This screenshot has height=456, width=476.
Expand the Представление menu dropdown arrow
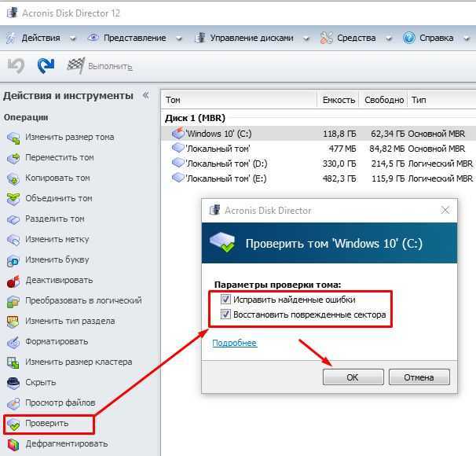point(179,39)
